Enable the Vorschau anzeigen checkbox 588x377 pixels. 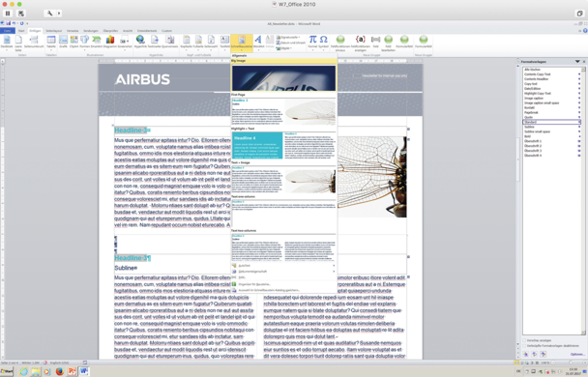tap(524, 340)
